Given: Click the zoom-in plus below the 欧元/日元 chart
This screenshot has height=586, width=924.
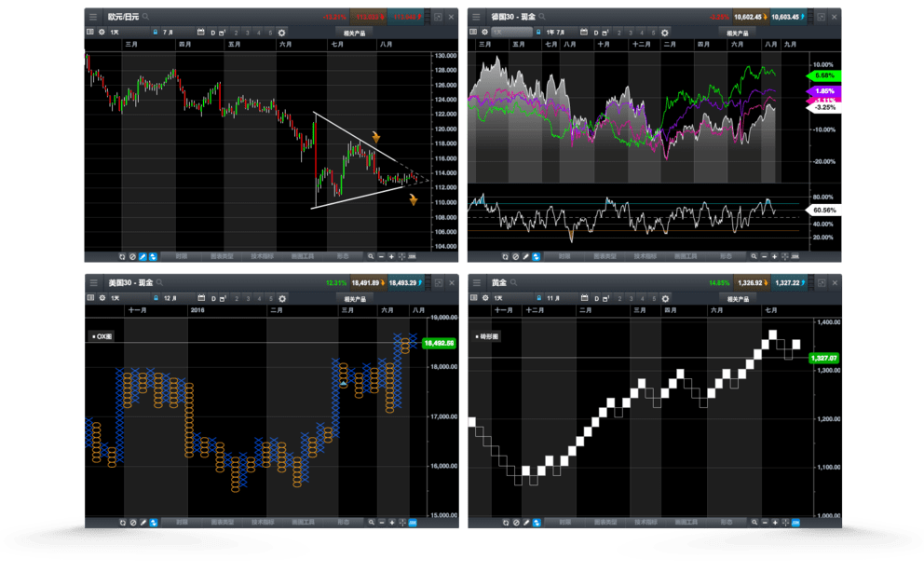Looking at the screenshot, I should [x=391, y=256].
